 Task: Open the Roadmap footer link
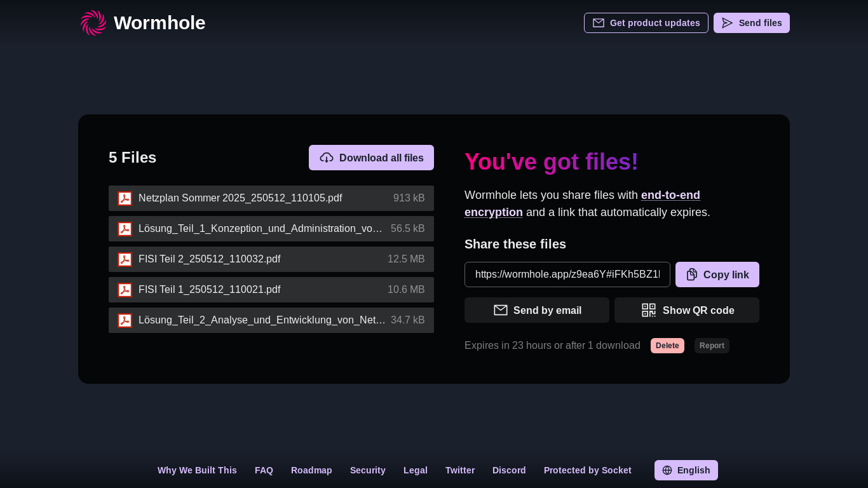(x=311, y=470)
